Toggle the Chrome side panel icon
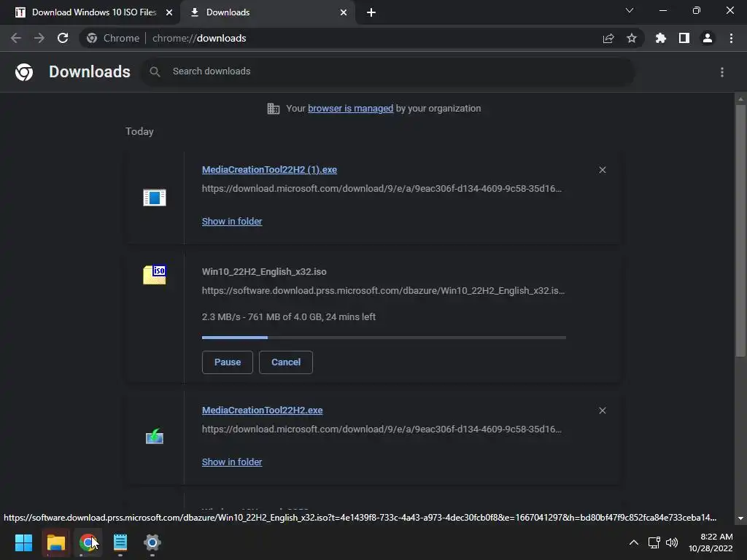Screen dimensions: 747x560 click(x=684, y=38)
